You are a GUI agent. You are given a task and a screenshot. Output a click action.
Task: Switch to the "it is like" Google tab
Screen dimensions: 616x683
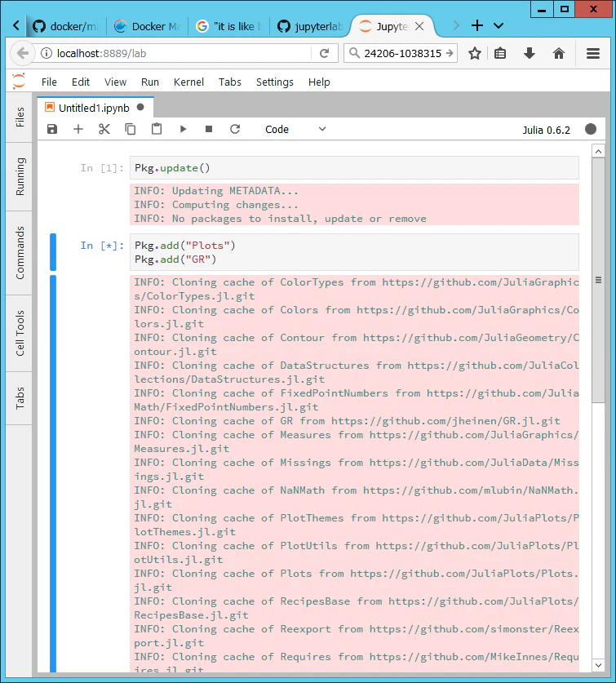coord(228,27)
